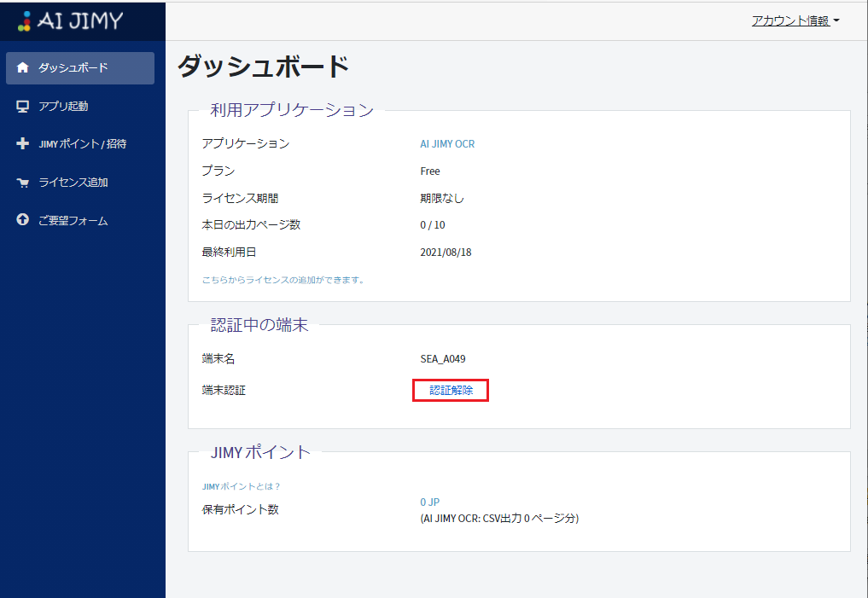The height and width of the screenshot is (598, 868).
Task: Click the 端末認証 label
Action: pyautogui.click(x=224, y=391)
